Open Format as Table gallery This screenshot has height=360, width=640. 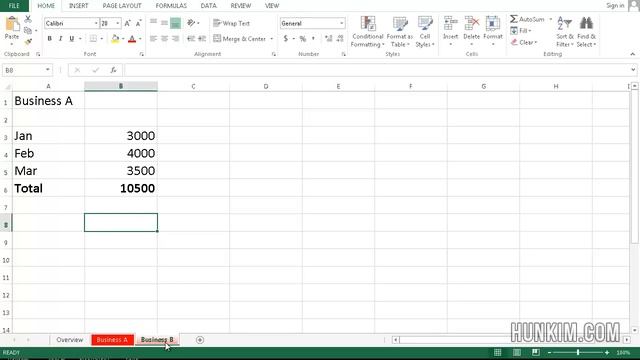[x=400, y=32]
